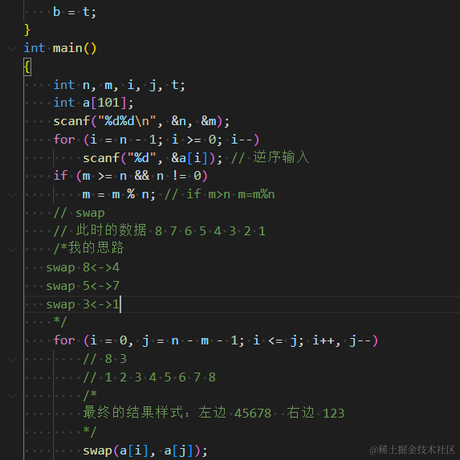Screen dimensions: 460x460
Task: Click the swap 5<->7 comment line
Action: [x=83, y=286]
